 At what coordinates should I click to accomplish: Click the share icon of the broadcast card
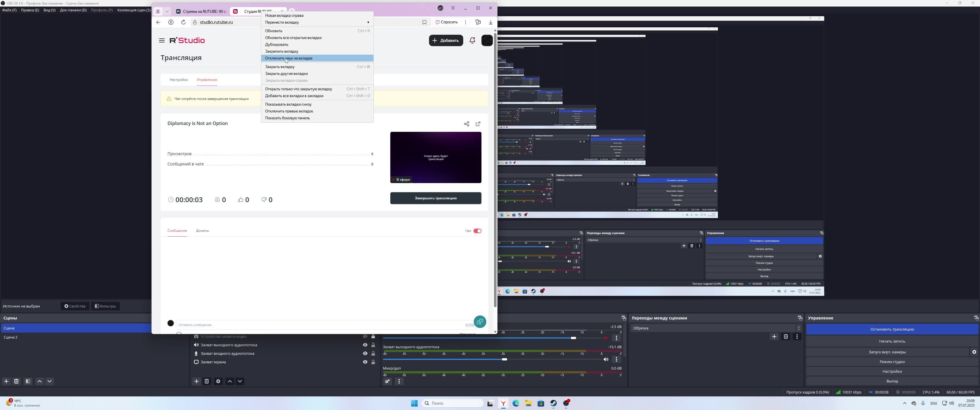coord(466,124)
